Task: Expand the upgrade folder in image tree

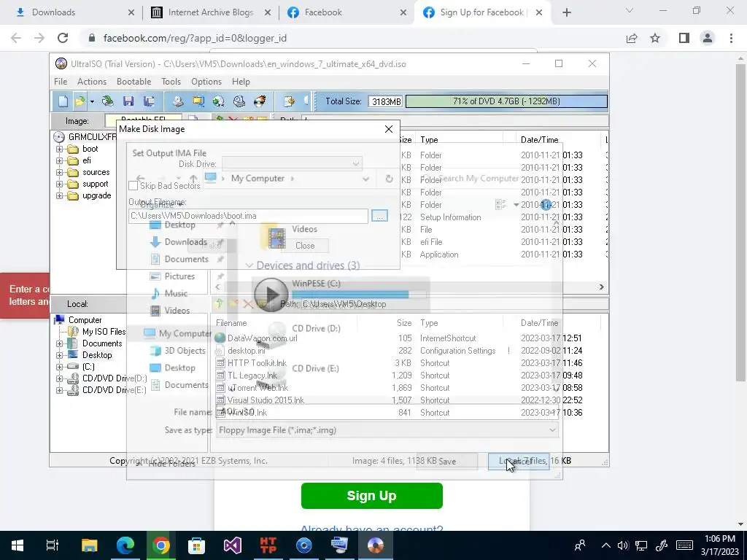Action: point(60,195)
